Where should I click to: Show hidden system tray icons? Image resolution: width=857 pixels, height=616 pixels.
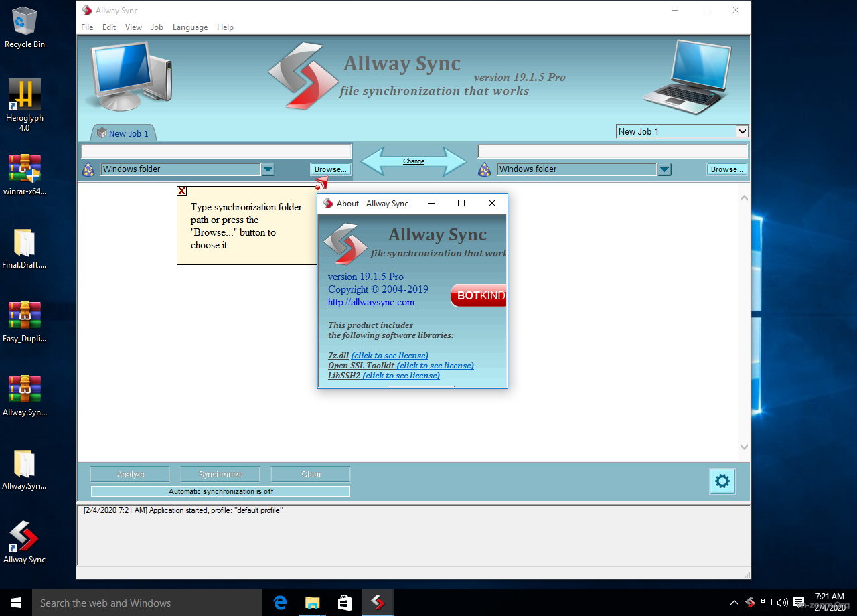pyautogui.click(x=734, y=603)
